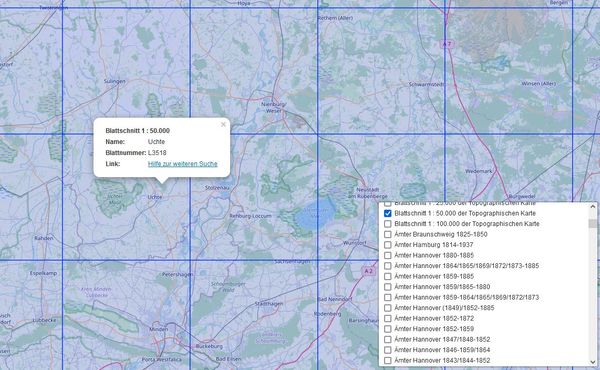This screenshot has width=600, height=370.
Task: Uncheck Blattschnitt 1:50.000 der Topographischen Karte
Action: pyautogui.click(x=388, y=213)
